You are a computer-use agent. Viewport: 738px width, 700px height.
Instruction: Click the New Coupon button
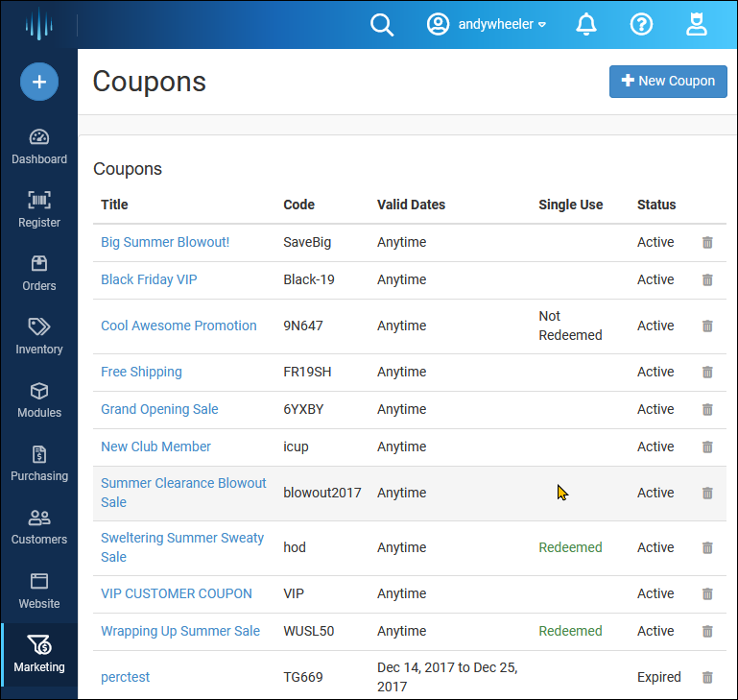(x=668, y=82)
